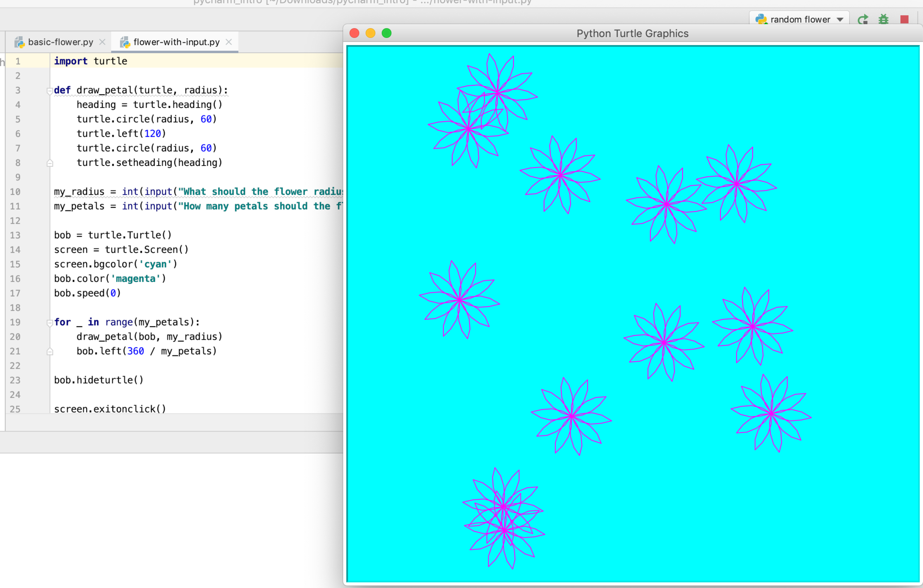Click the Python icon in the run configuration box

(x=761, y=19)
